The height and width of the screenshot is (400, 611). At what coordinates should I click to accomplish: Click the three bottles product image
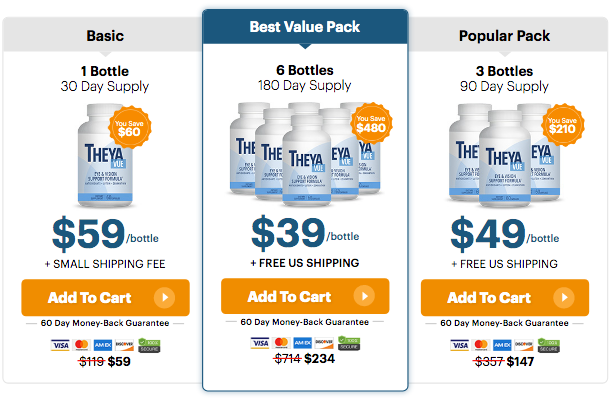505,155
